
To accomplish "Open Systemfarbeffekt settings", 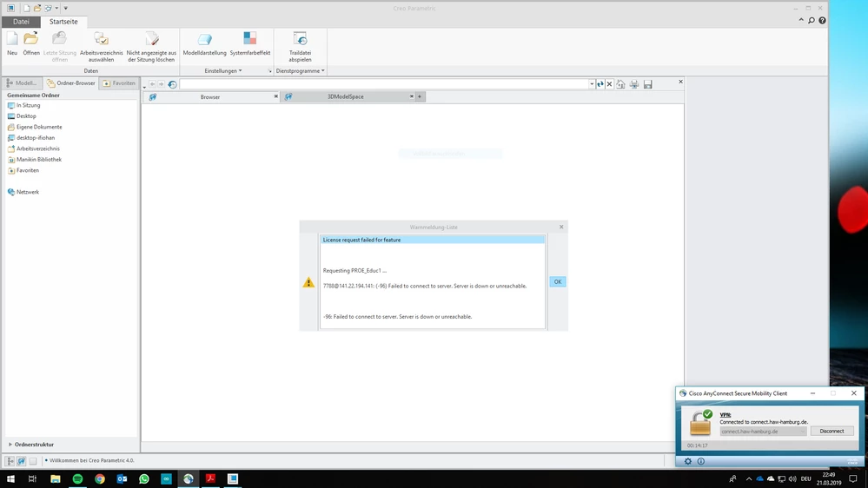I will 249,43.
